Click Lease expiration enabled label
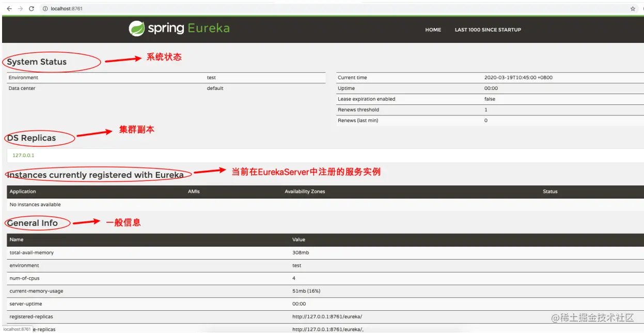644x333 pixels. click(366, 99)
